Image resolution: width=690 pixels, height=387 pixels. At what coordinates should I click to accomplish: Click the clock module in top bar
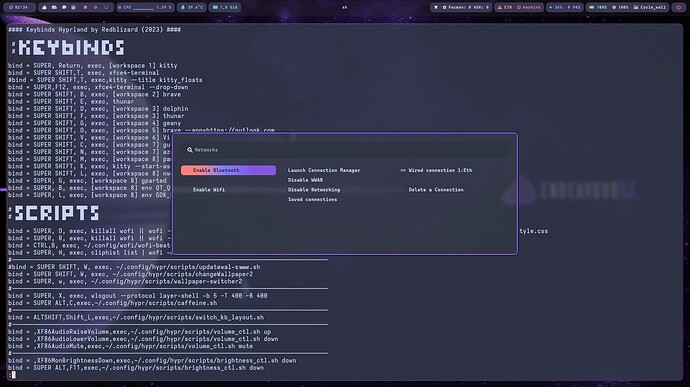tap(18, 7)
